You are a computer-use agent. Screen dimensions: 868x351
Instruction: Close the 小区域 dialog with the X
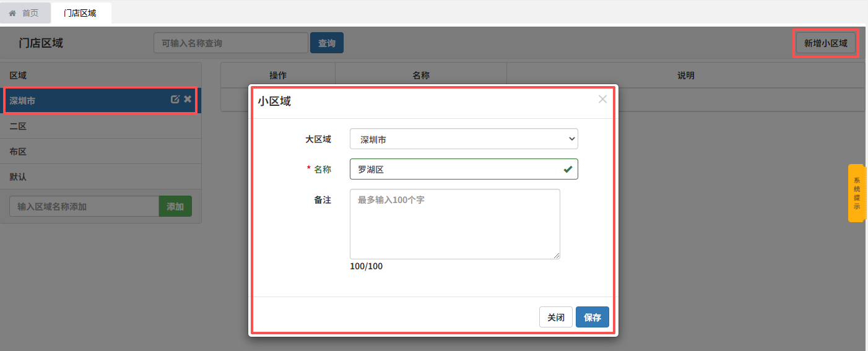[602, 99]
